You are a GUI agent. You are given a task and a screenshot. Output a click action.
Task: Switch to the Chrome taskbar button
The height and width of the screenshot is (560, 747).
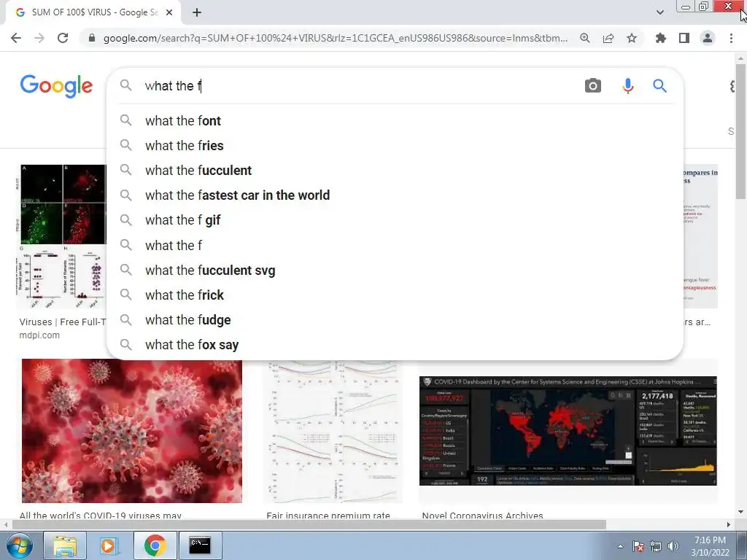pos(155,545)
